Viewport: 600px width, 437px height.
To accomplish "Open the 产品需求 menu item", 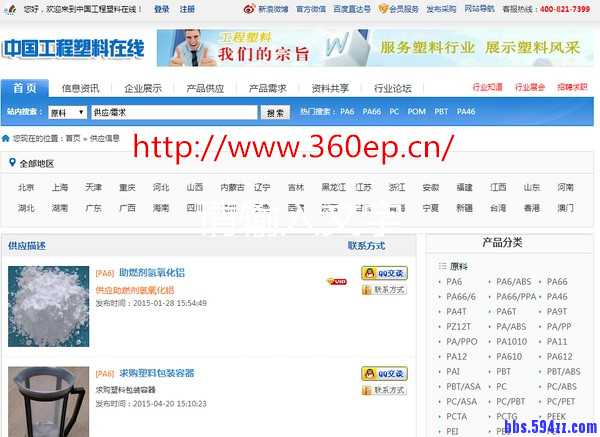I will click(267, 88).
